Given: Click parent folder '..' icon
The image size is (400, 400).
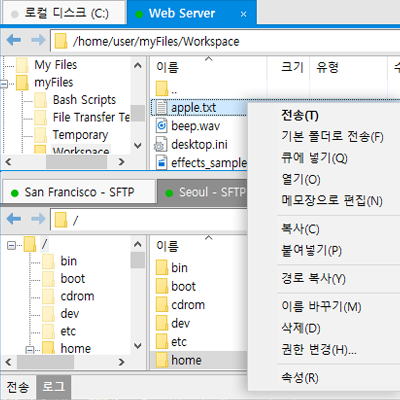Looking at the screenshot, I should (162, 89).
